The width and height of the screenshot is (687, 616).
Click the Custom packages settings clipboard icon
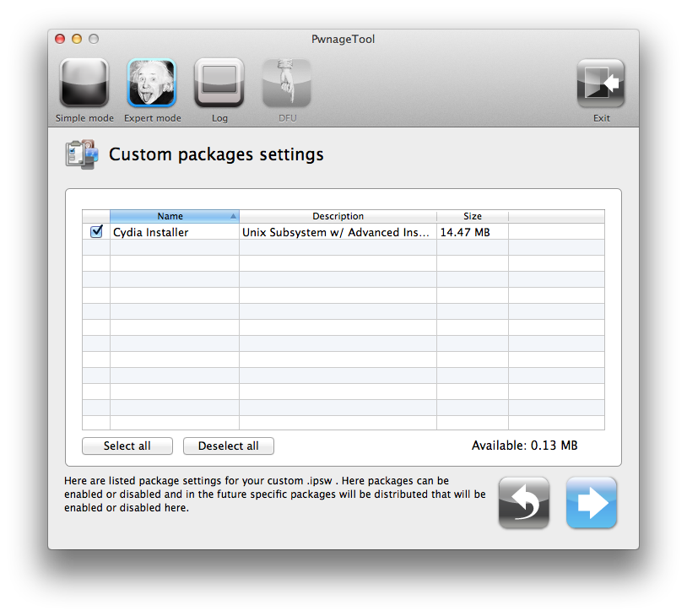point(82,154)
